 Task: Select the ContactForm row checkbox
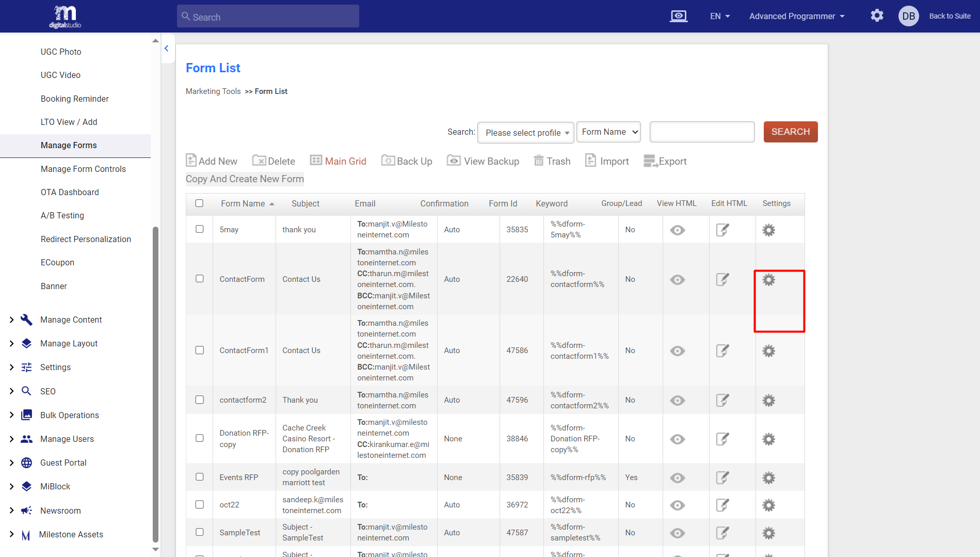[x=200, y=278]
